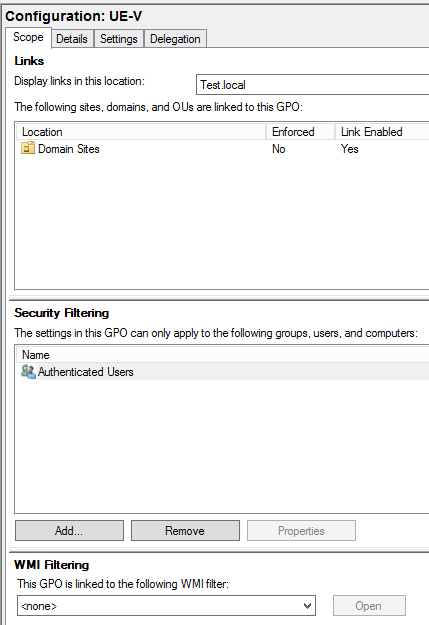Expand the WMI filter <none> combo box

coord(166,606)
